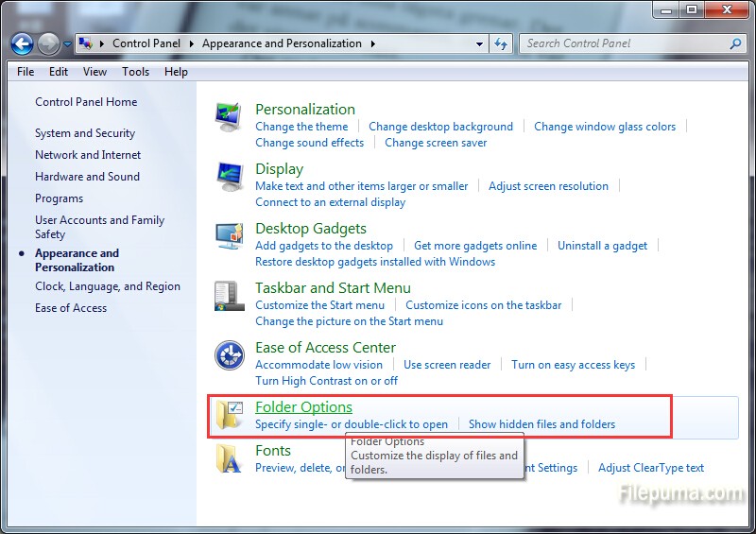This screenshot has width=756, height=534.
Task: Open the Tools menu
Action: pos(135,72)
